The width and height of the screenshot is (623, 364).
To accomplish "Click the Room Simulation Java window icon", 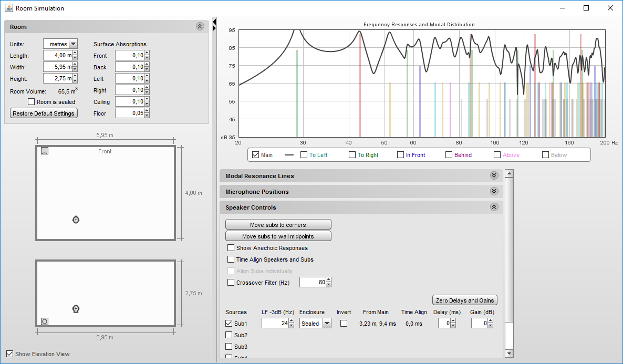I will [8, 8].
